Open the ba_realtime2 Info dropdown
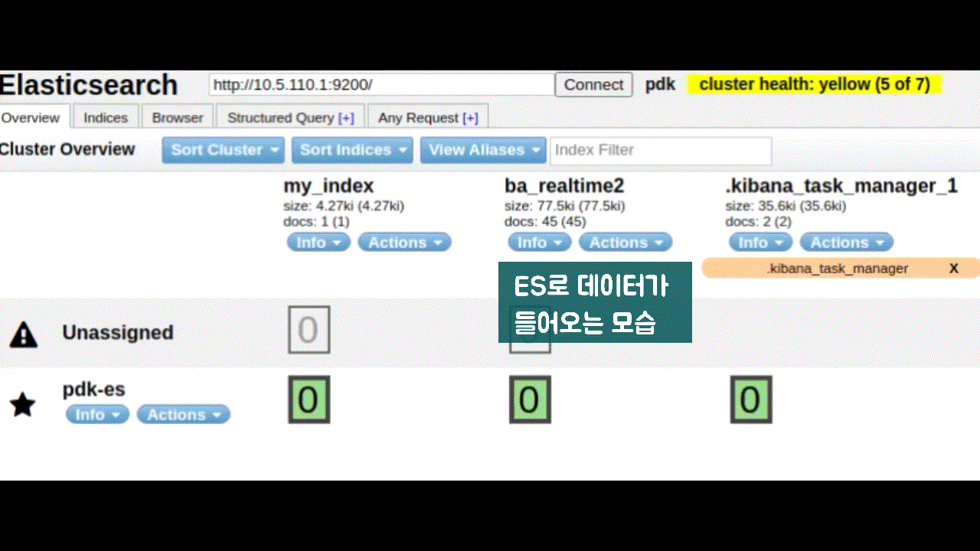 [540, 243]
